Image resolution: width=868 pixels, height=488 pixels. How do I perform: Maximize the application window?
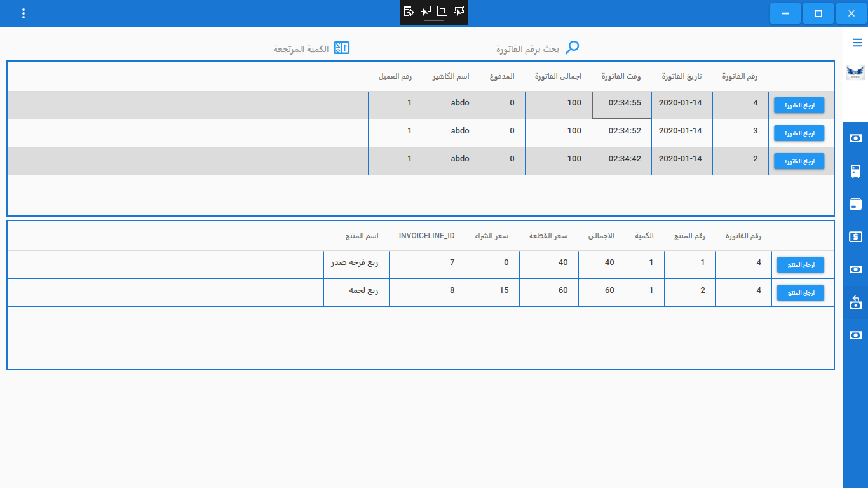tap(818, 13)
